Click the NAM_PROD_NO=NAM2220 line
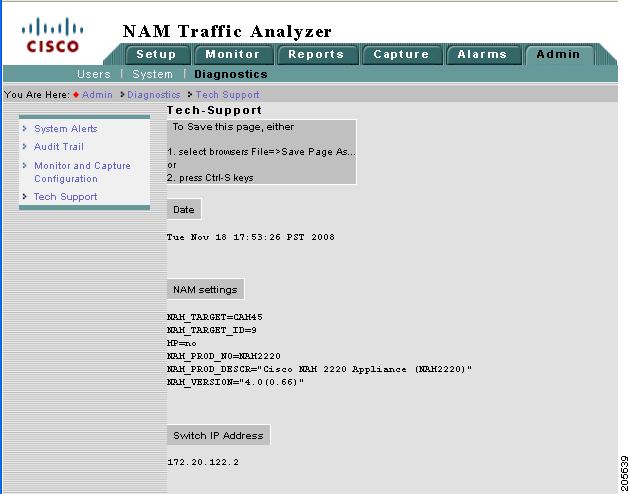Image resolution: width=630 pixels, height=494 pixels. click(224, 356)
